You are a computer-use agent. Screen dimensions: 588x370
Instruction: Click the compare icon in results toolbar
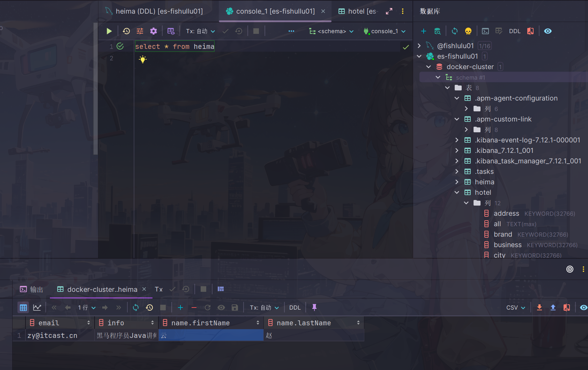pyautogui.click(x=567, y=308)
